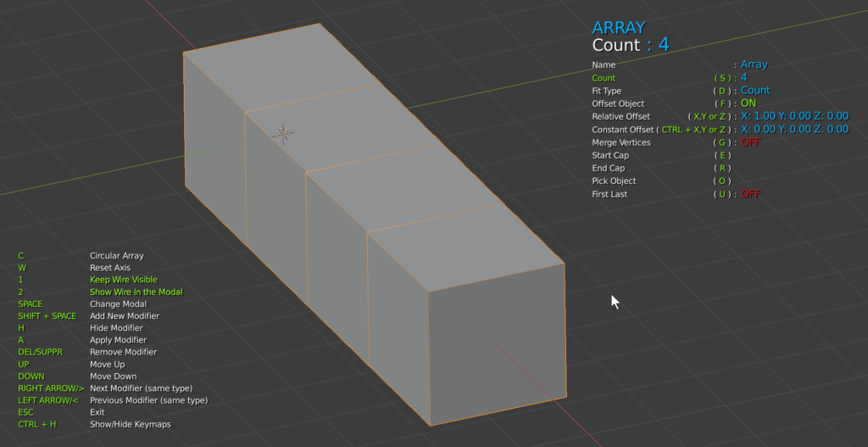Click the 'SPACE' key label beside Change Modal
The image size is (868, 447).
pyautogui.click(x=30, y=305)
